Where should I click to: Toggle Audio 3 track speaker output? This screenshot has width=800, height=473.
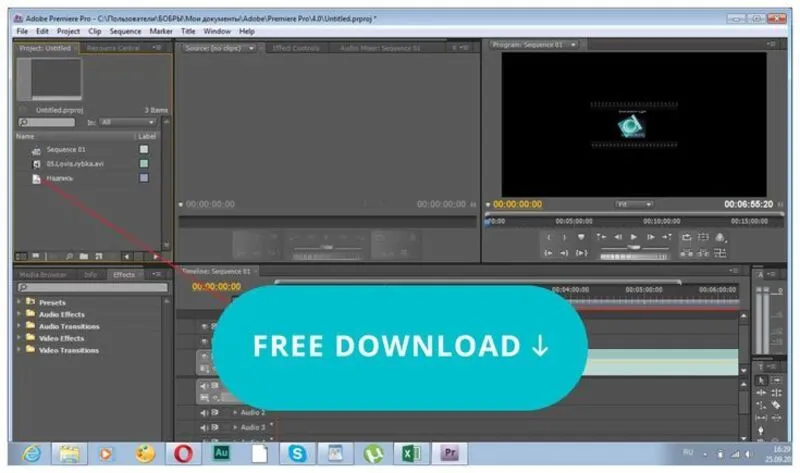point(204,427)
